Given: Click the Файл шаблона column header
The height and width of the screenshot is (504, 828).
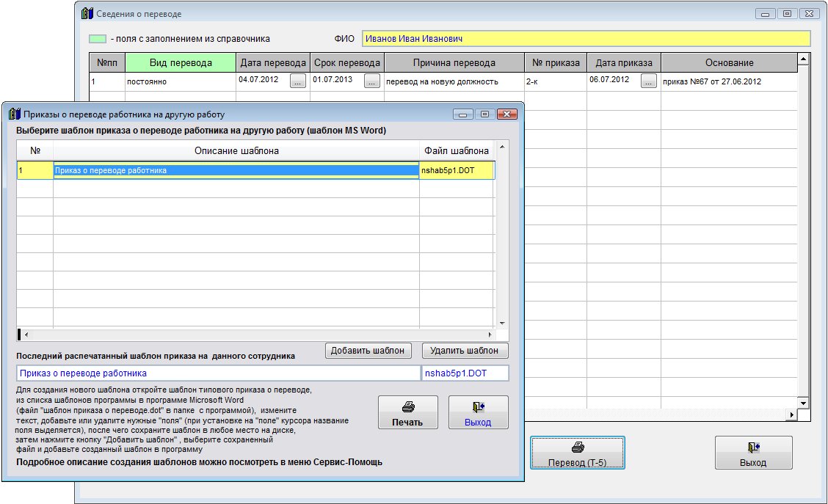Looking at the screenshot, I should [x=457, y=151].
